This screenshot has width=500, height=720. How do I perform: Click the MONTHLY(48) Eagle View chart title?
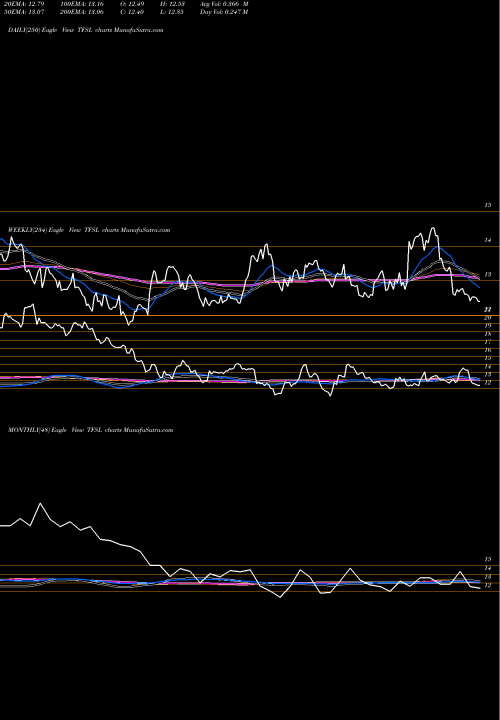90,430
